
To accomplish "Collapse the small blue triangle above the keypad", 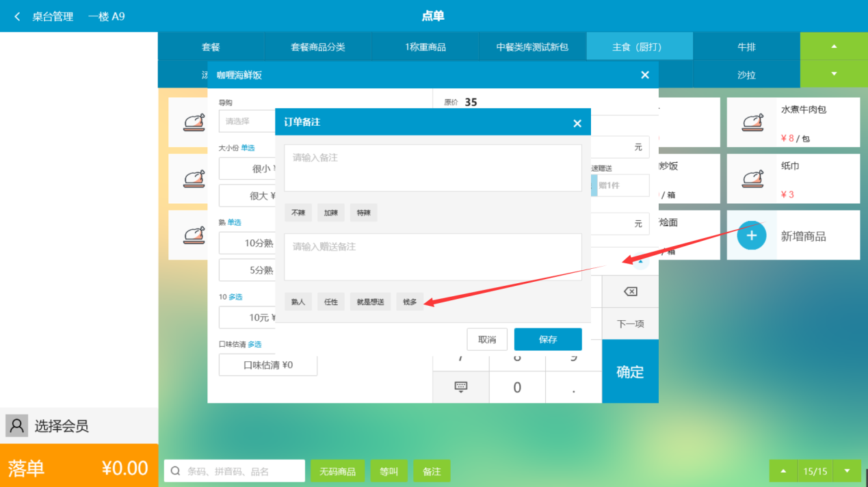I will [x=641, y=261].
